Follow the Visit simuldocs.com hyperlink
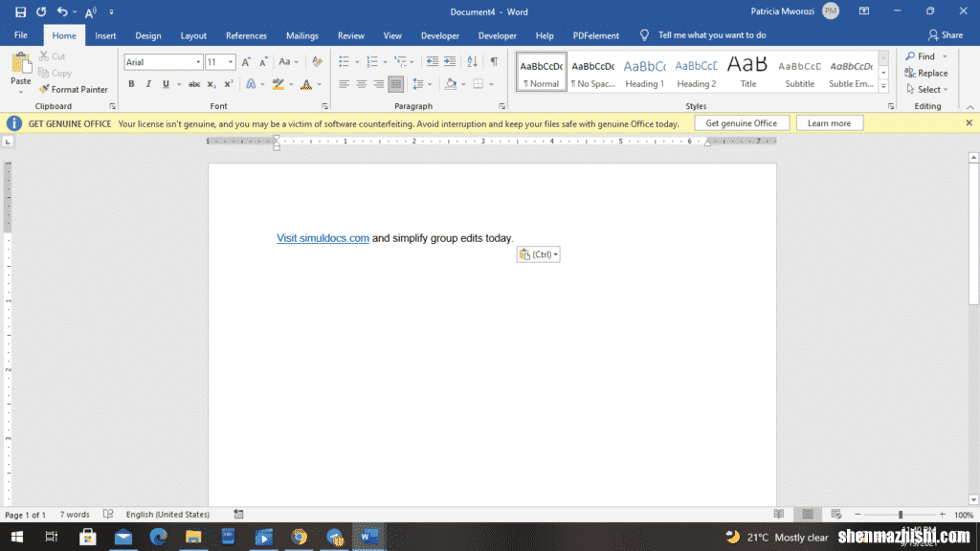This screenshot has width=980, height=551. pos(323,238)
